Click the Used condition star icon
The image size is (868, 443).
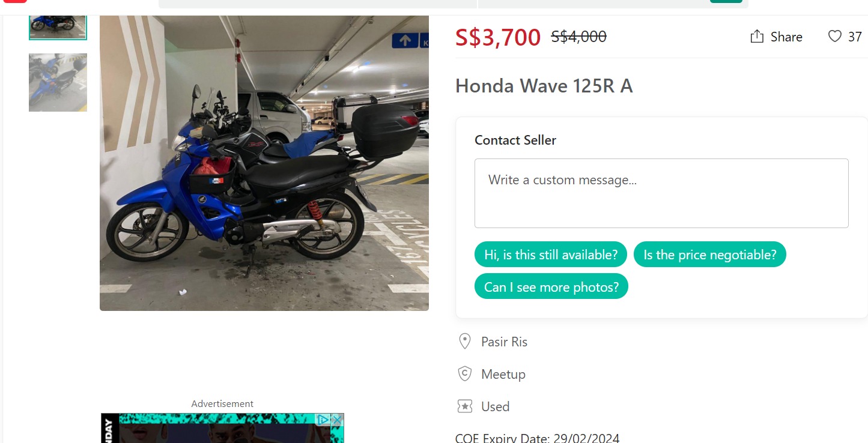(464, 406)
